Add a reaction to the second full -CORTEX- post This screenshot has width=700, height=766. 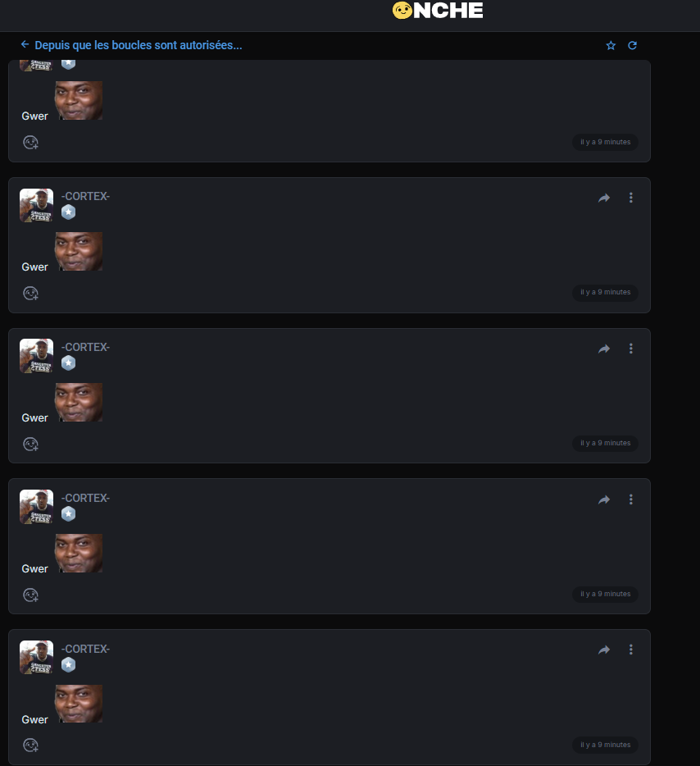tap(31, 445)
